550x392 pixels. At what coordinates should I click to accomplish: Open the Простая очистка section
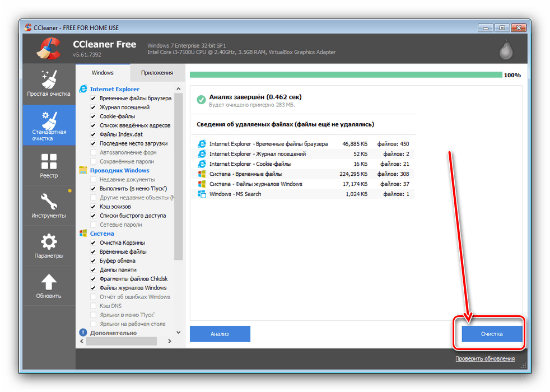(49, 84)
